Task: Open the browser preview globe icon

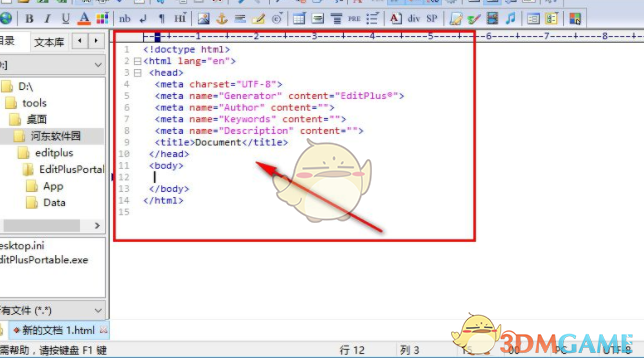Action: coord(6,18)
